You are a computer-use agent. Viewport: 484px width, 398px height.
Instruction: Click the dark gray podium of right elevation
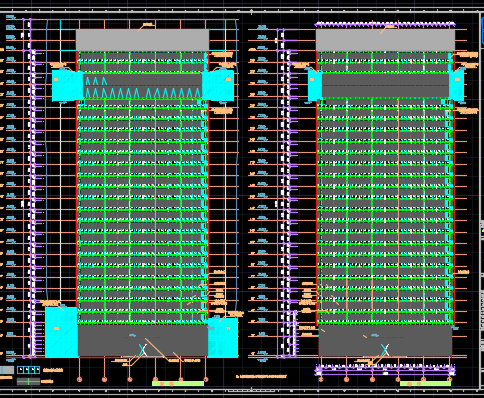pos(385,341)
